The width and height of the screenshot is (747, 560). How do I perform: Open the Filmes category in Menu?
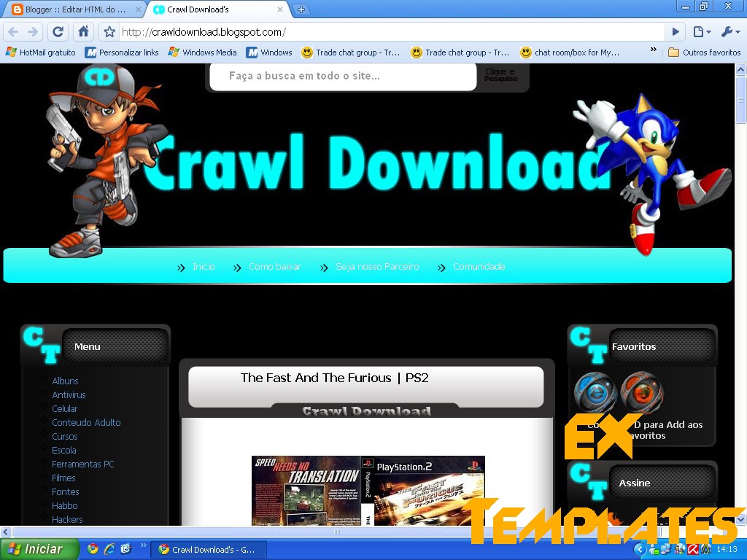(63, 478)
